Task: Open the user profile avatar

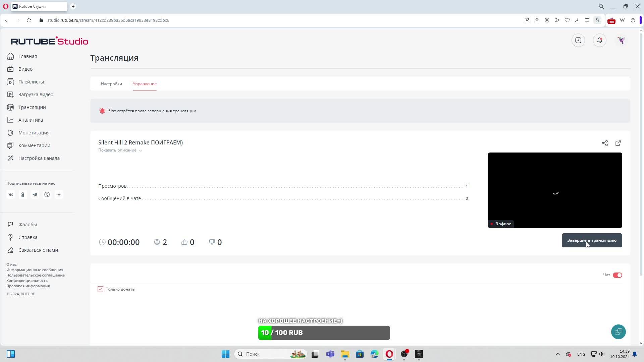Action: [x=621, y=40]
